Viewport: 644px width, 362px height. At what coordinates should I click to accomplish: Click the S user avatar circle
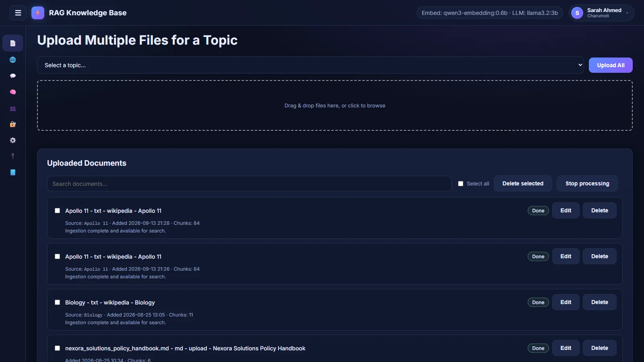[x=577, y=13]
